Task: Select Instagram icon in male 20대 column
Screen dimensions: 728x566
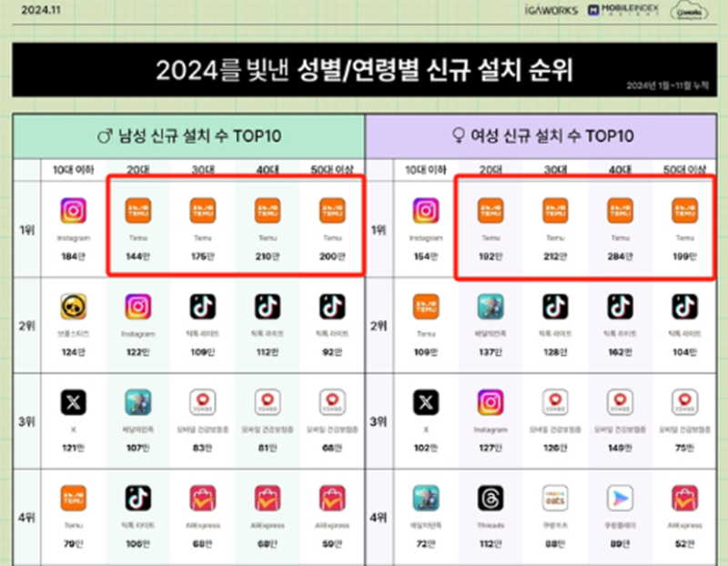Action: pos(137,307)
